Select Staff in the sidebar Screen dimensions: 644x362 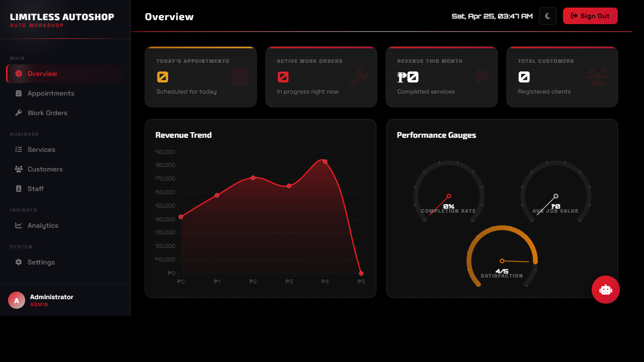click(65, 189)
